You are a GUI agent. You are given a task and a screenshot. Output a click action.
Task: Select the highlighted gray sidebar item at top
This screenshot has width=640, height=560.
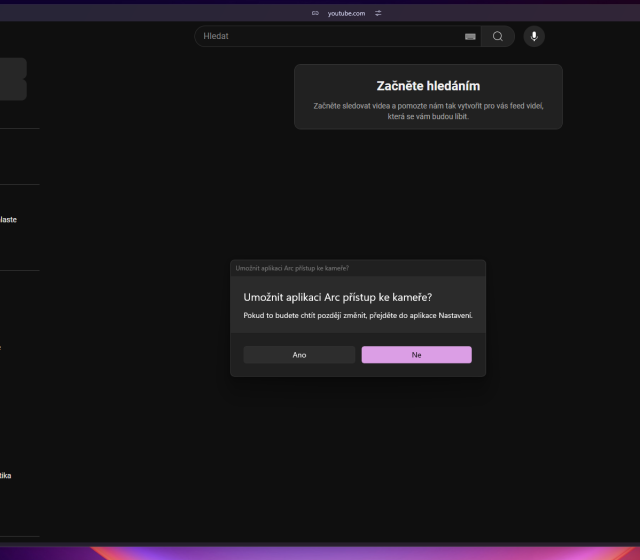13,79
